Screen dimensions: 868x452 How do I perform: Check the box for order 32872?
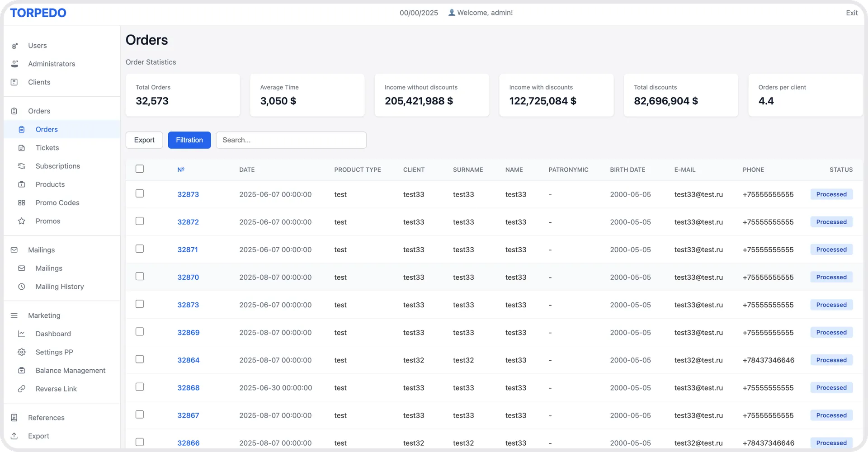tap(140, 221)
